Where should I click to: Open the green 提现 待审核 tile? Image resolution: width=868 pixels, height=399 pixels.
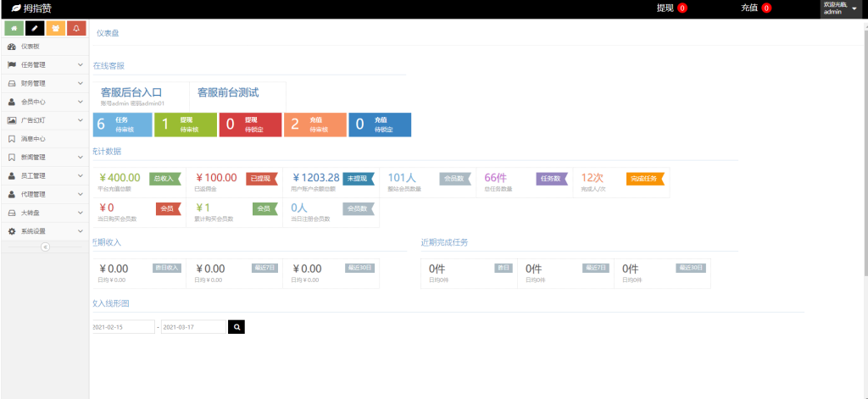[x=186, y=125]
